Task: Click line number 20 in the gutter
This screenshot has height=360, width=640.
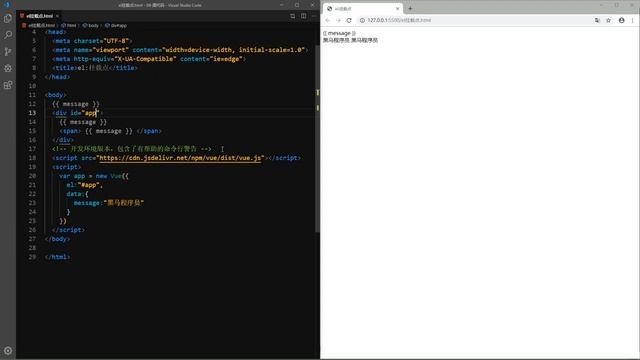Action: [32, 176]
